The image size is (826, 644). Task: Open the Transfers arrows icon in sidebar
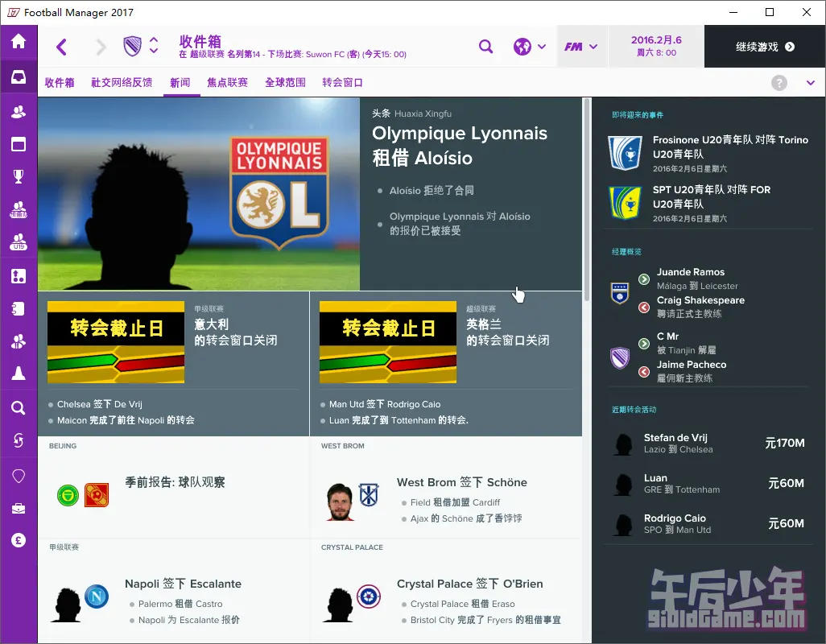pyautogui.click(x=19, y=440)
